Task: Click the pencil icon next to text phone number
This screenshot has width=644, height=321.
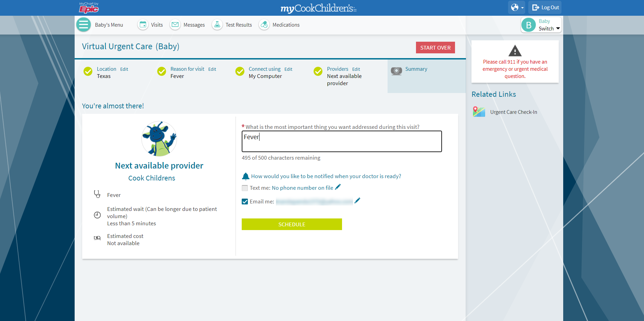Action: pyautogui.click(x=338, y=187)
